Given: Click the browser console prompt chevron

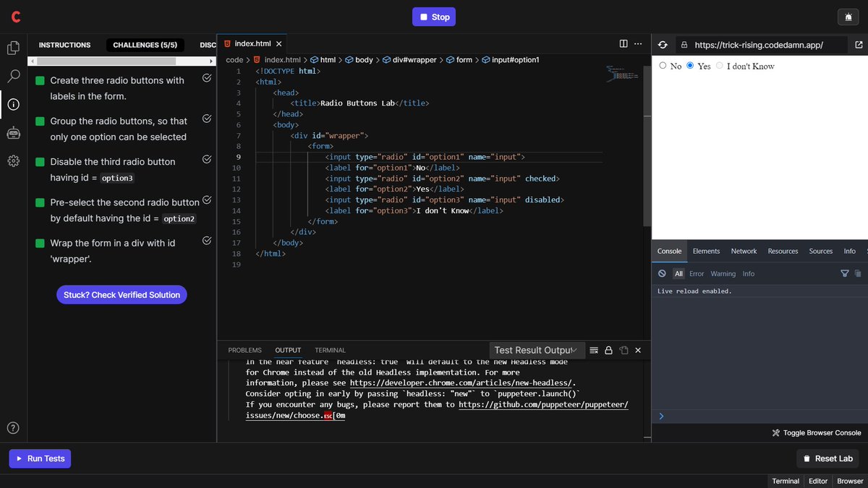Looking at the screenshot, I should click(661, 416).
